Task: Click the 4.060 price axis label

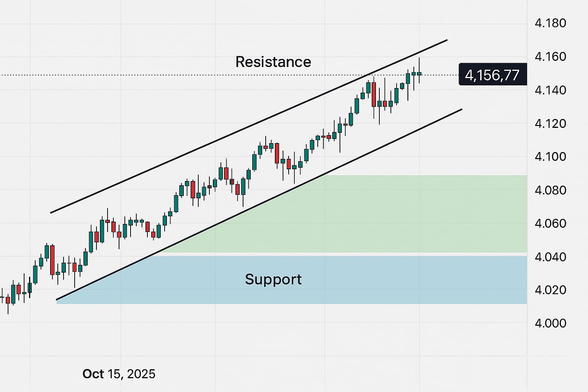Action: [550, 223]
